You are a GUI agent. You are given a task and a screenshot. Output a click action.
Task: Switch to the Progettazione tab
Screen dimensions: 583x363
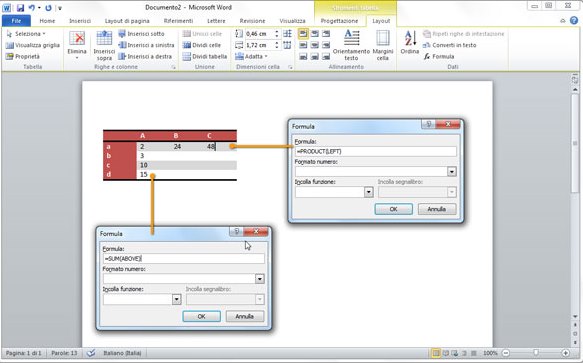pos(339,21)
